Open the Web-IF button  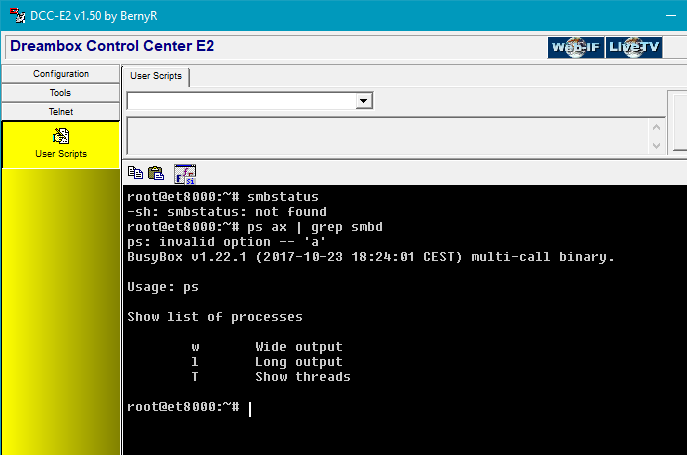tap(575, 47)
